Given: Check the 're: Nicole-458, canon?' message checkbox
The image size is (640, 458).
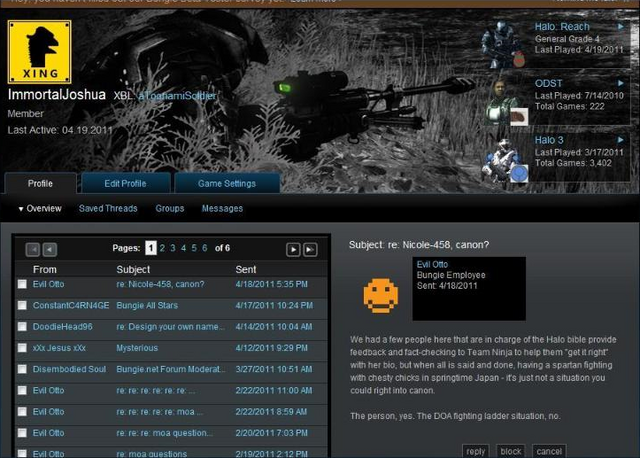Looking at the screenshot, I should (22, 284).
